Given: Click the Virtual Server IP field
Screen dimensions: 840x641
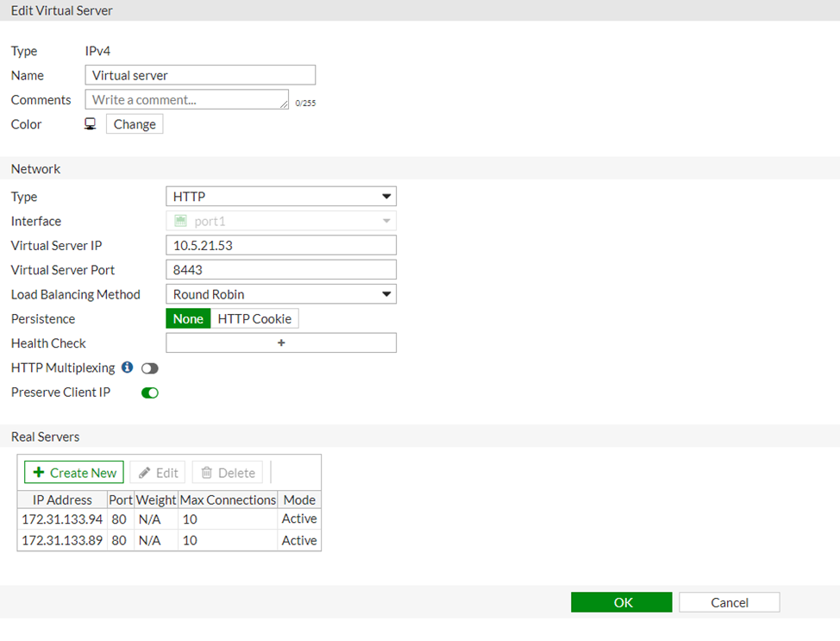Looking at the screenshot, I should click(x=280, y=246).
